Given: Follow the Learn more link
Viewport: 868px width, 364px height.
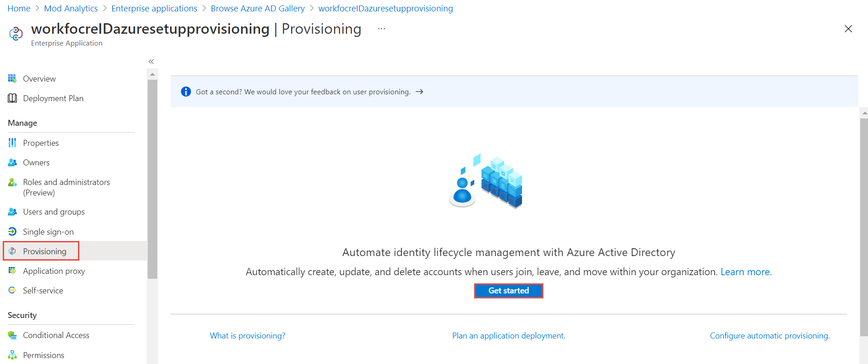Looking at the screenshot, I should click(x=746, y=272).
